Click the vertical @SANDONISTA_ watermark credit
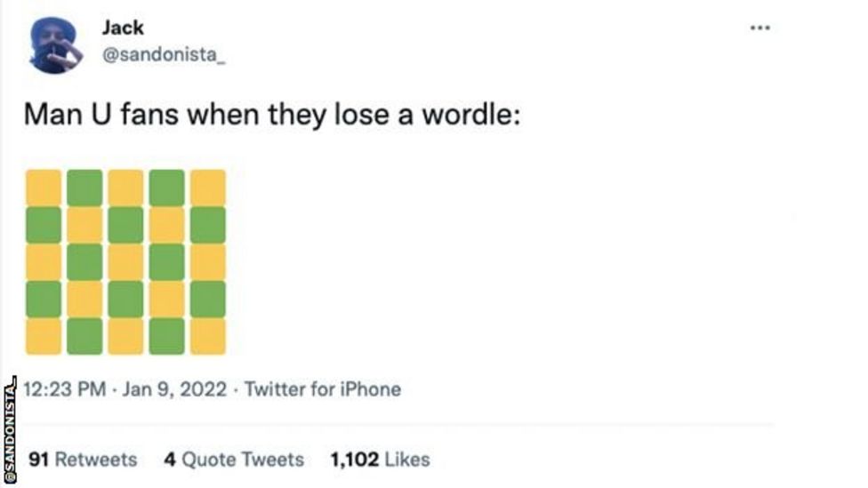The height and width of the screenshot is (488, 868). pos(10,431)
